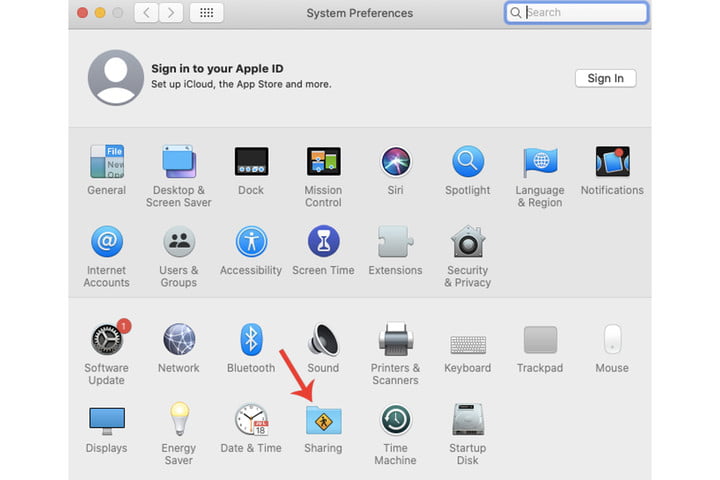The height and width of the screenshot is (480, 720).
Task: Click the magnifier icon in the search field
Action: (516, 12)
